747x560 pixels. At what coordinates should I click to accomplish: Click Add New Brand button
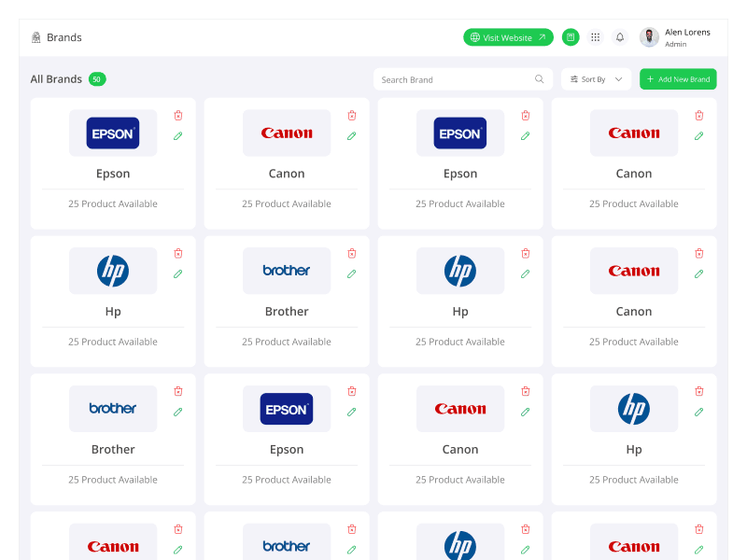(678, 79)
